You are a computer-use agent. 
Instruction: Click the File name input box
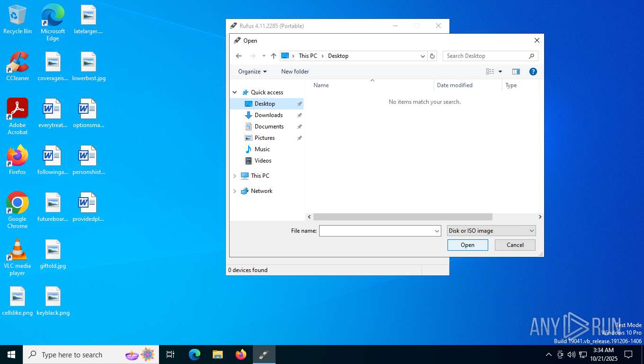[376, 231]
